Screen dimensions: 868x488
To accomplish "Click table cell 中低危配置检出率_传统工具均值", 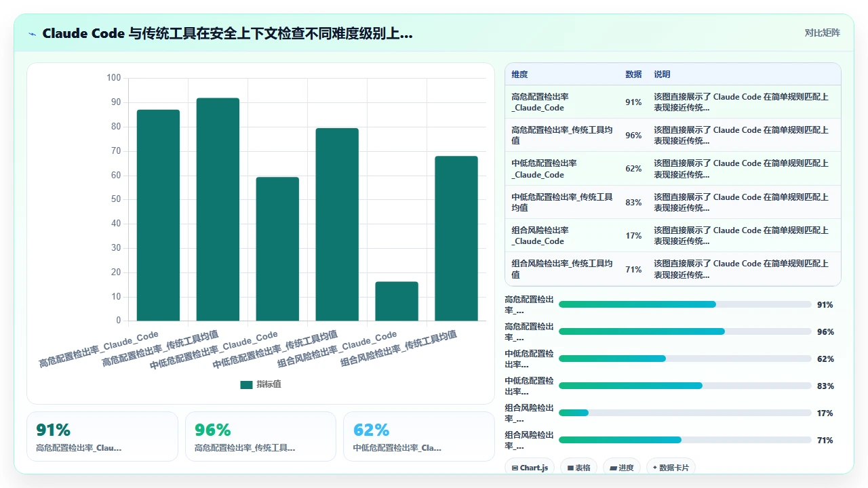I will coord(562,202).
